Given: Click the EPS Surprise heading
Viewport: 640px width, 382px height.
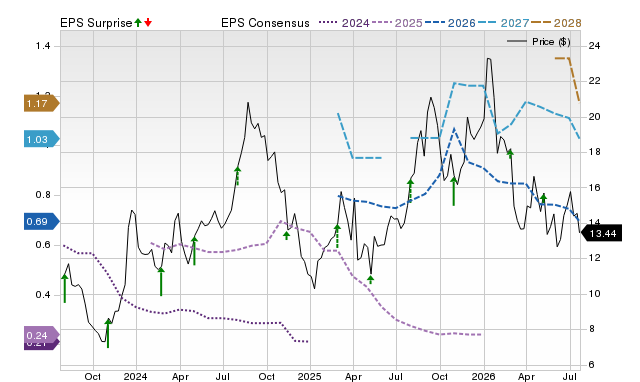Looking at the screenshot, I should click(96, 23).
